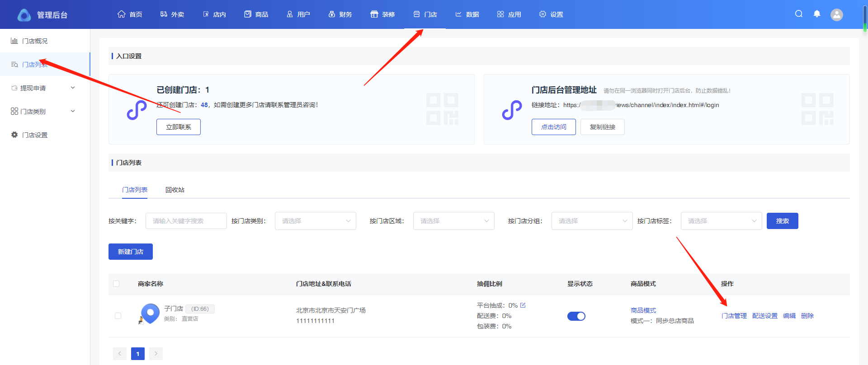This screenshot has width=868, height=365.
Task: Click the 子门店 store logo thumbnail
Action: (x=150, y=313)
